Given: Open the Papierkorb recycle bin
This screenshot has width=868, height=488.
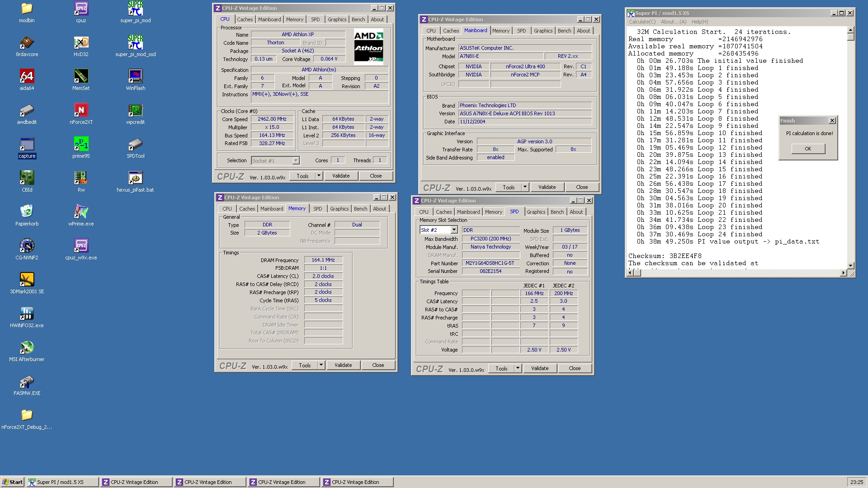Looking at the screenshot, I should (27, 216).
